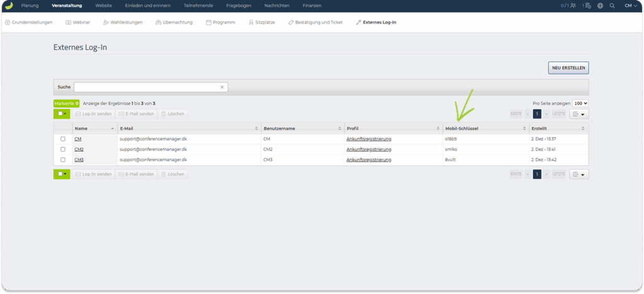Viewport: 644px width, 294px height.
Task: Open the waiting list icon in top bar
Action: coord(587,6)
